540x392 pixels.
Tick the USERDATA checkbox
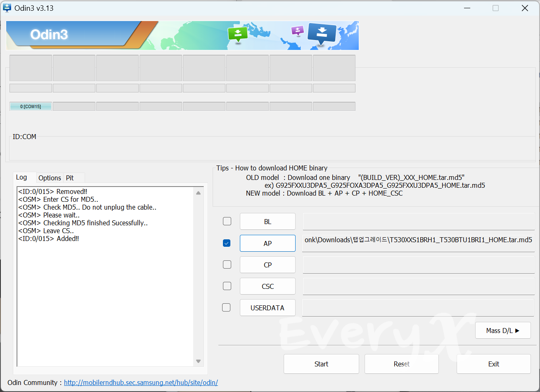[226, 307]
